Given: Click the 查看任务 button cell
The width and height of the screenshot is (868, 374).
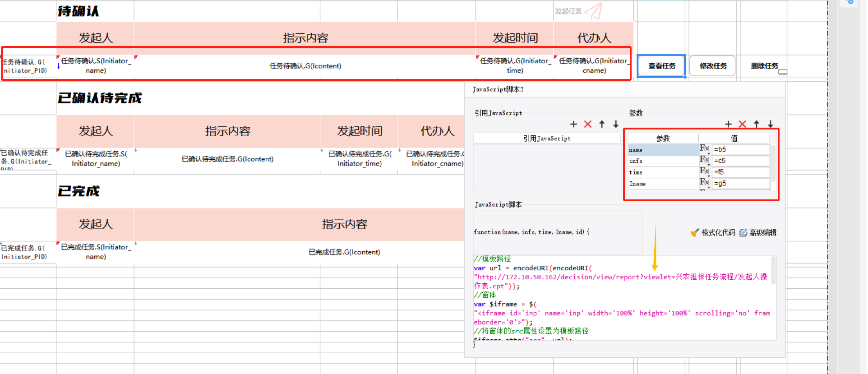Looking at the screenshot, I should click(662, 66).
